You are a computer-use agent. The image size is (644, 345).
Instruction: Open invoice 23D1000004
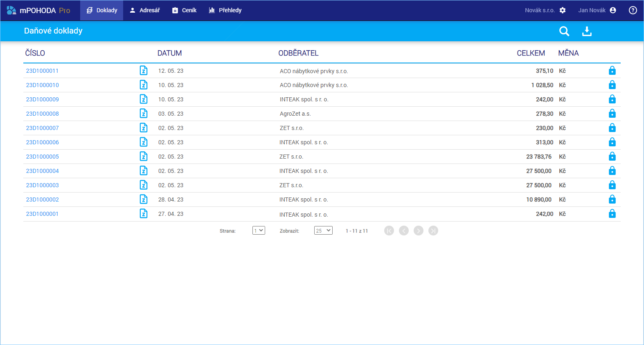pos(42,171)
